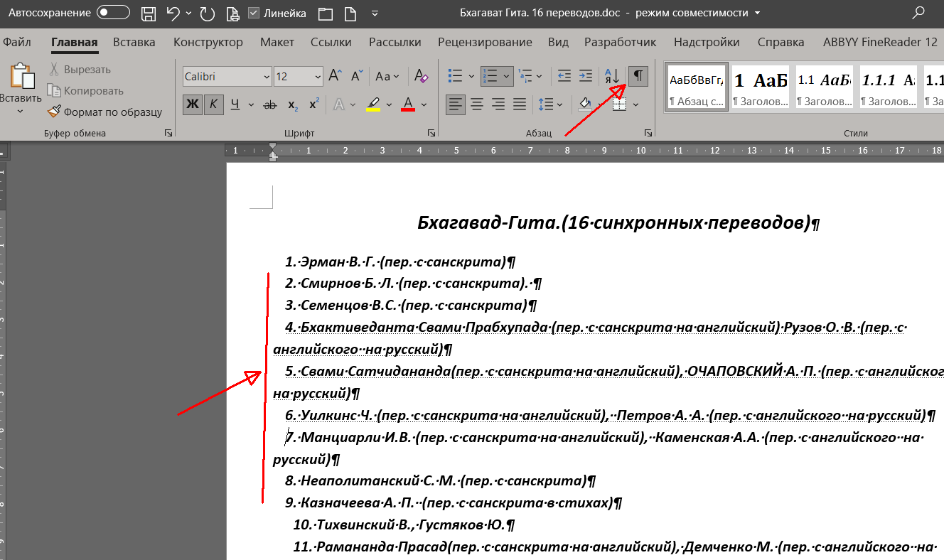Screen dimensions: 944x560
Task: Click the Paste (Вставить) clipboard icon
Action: coord(22,77)
